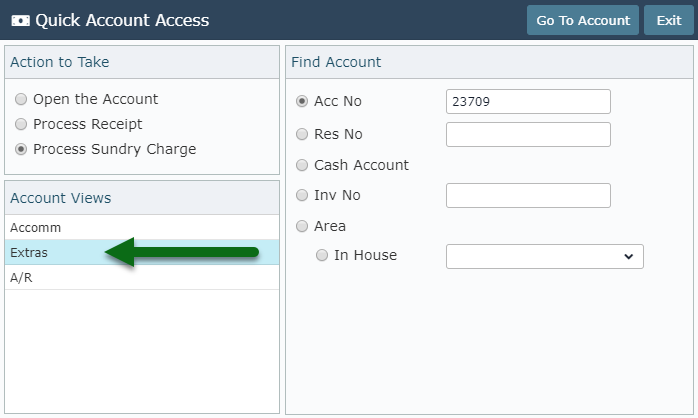The image size is (698, 418).
Task: Pick the Accomm account view
Action: tap(142, 227)
